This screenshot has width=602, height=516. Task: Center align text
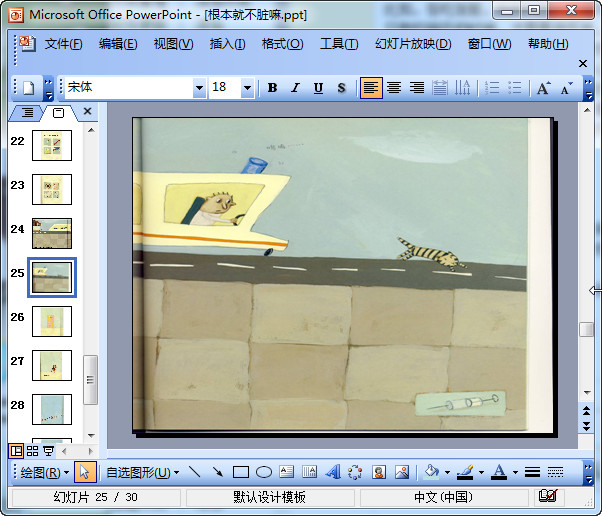point(394,88)
